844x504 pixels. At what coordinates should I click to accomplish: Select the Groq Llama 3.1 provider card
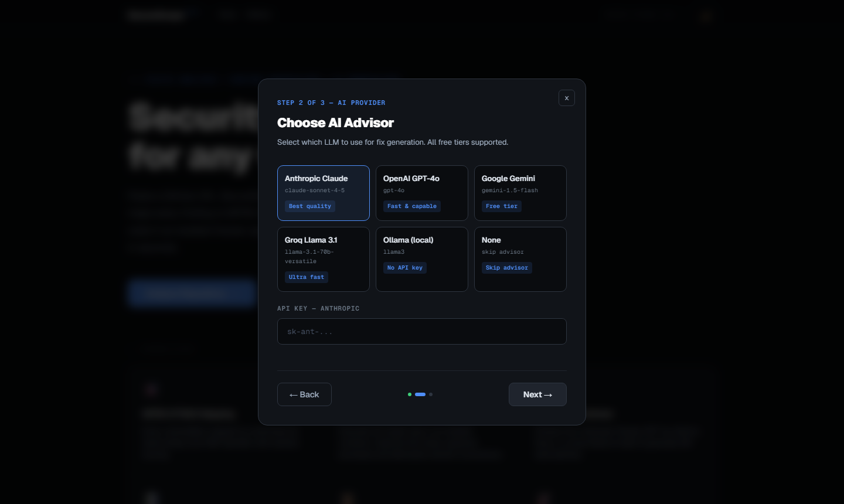pos(324,259)
